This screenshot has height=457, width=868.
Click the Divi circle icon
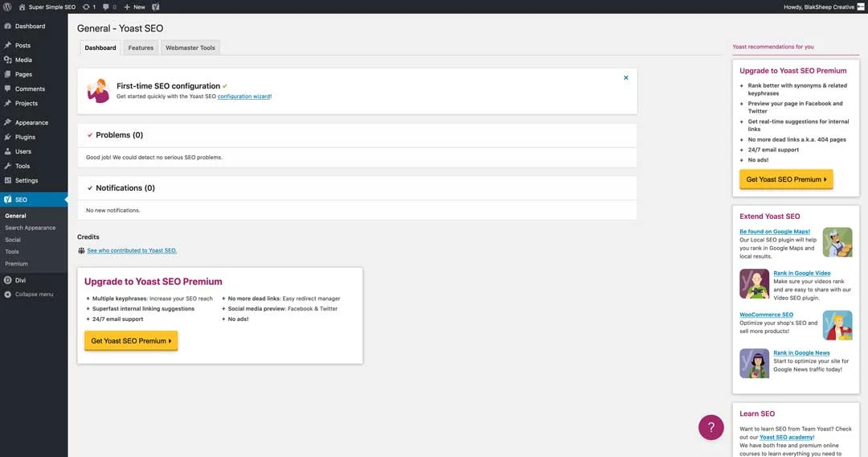tap(8, 280)
